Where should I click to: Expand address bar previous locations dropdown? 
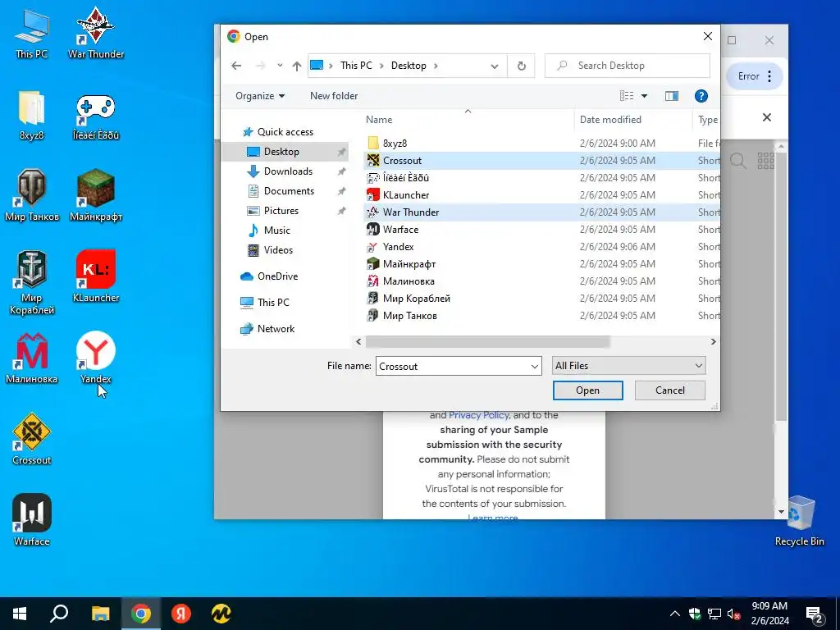(x=495, y=66)
